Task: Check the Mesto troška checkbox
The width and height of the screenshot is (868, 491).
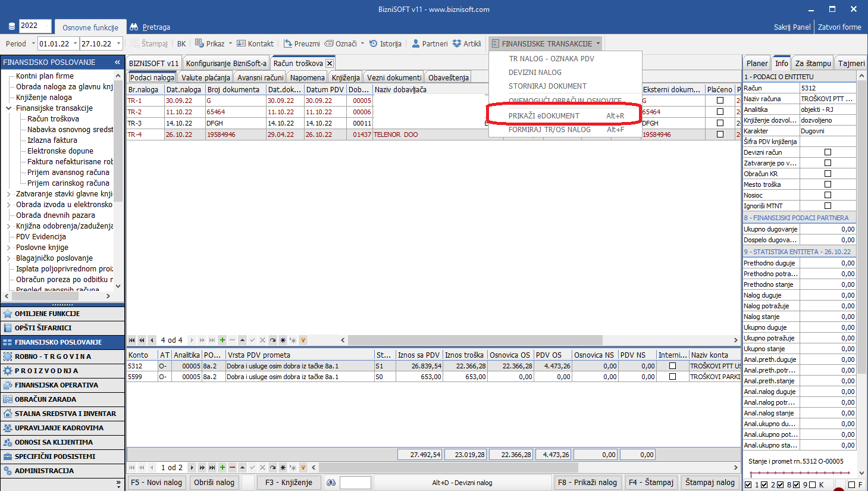Action: (x=828, y=184)
